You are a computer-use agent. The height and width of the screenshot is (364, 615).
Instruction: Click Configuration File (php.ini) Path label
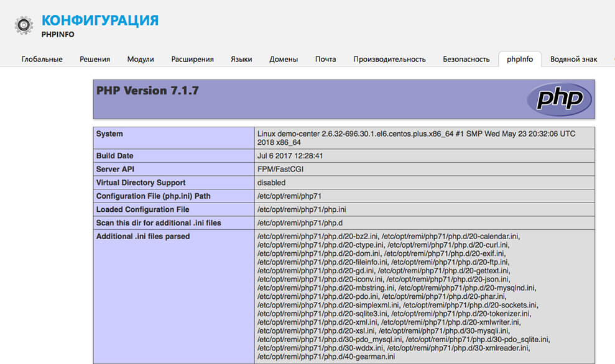pos(154,196)
